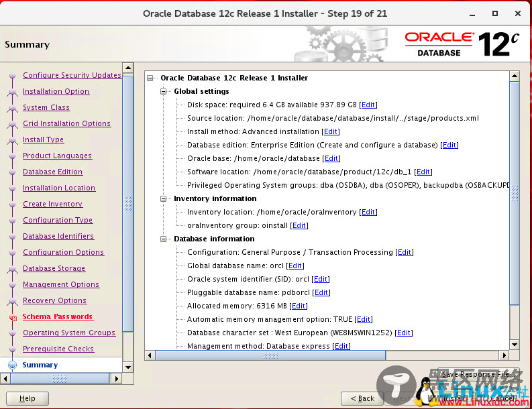The width and height of the screenshot is (532, 409).
Task: Collapse the Oracle Database 12c Release 1 Installer root node
Action: [150, 78]
